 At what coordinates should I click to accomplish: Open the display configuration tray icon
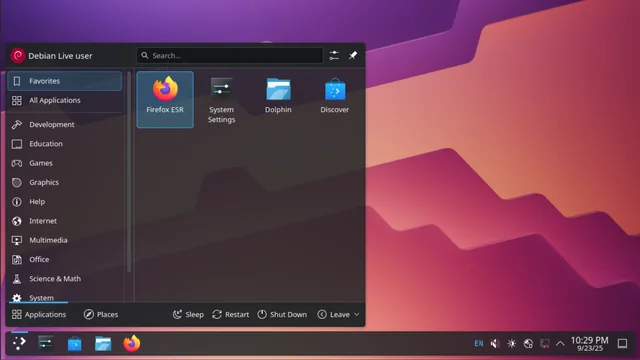(x=544, y=344)
